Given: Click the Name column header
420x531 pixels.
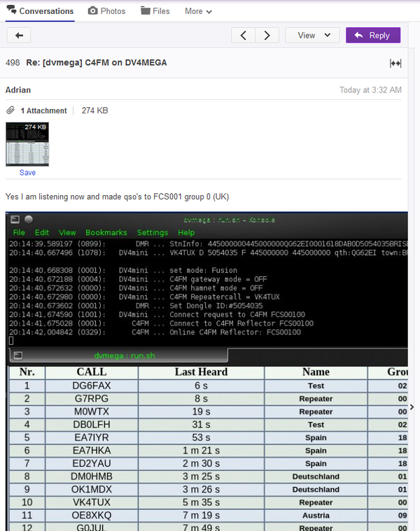Looking at the screenshot, I should [316, 371].
